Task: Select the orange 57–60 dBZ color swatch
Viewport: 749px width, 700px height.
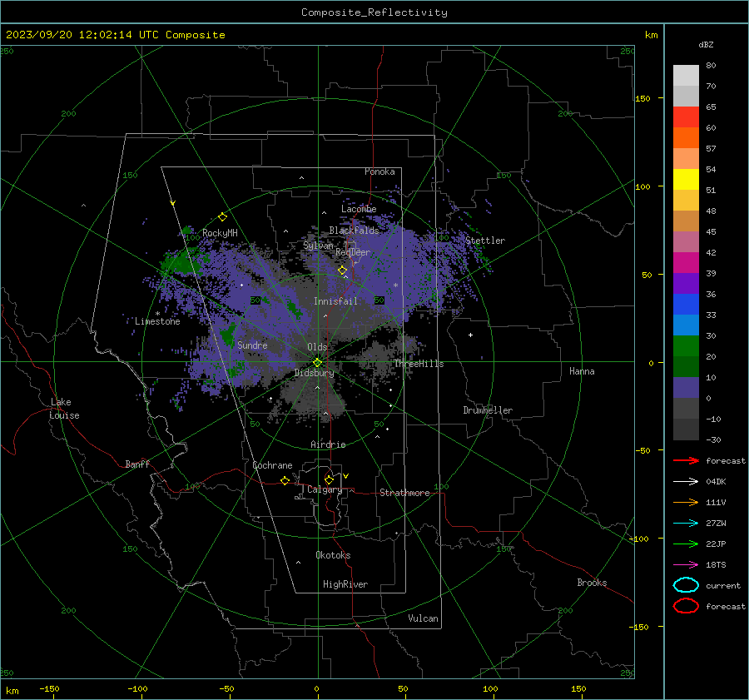Action: pyautogui.click(x=686, y=138)
